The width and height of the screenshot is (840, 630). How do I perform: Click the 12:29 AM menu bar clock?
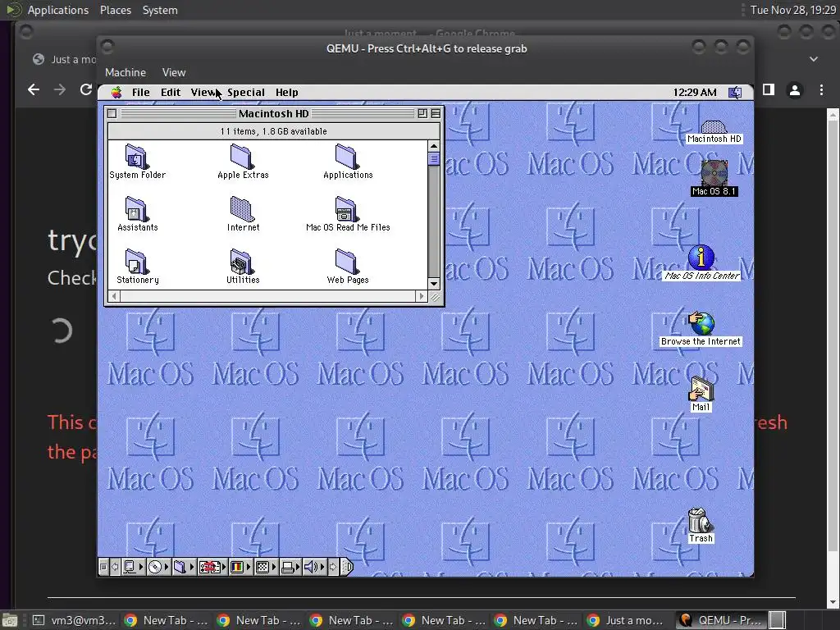(694, 92)
